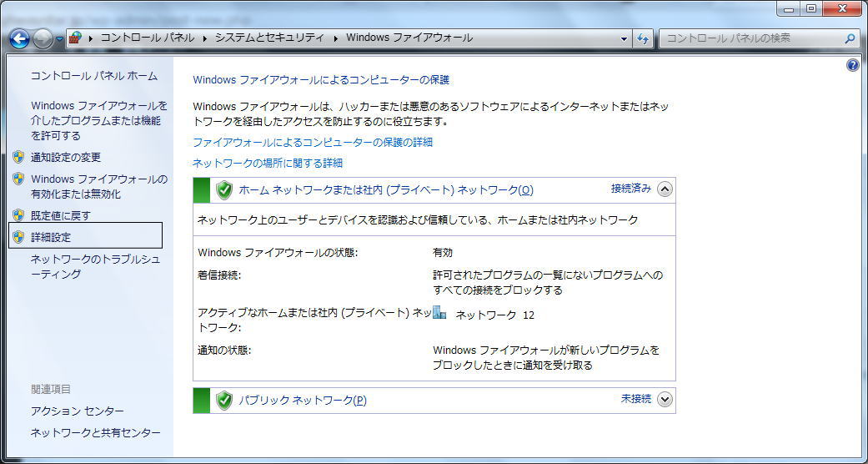Click the 通知の状態: label
Viewport: 868px width, 464px height.
(225, 351)
